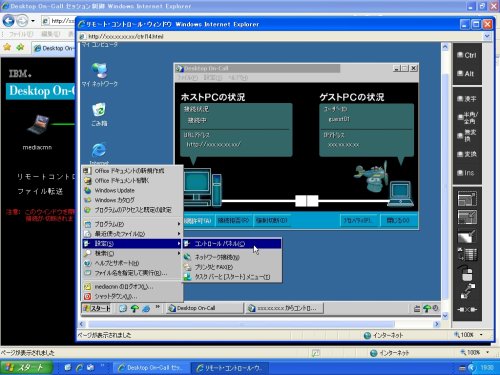
Task: Click the top window-size icon below the Ins key
Action: pyautogui.click(x=467, y=199)
